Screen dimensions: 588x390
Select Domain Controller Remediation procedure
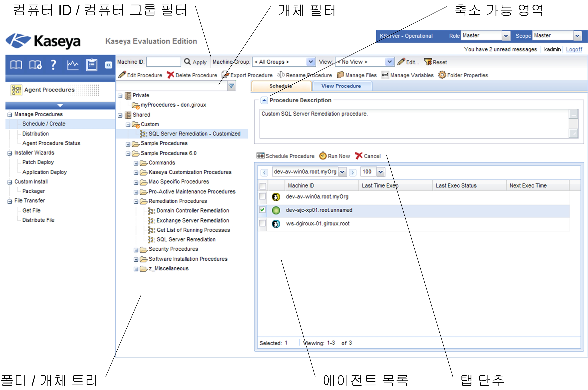193,211
